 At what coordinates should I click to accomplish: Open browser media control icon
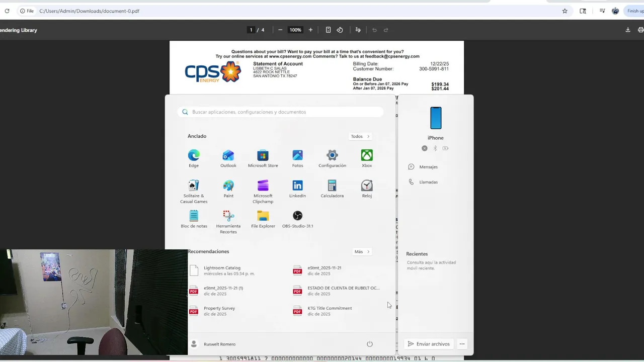pyautogui.click(x=602, y=11)
